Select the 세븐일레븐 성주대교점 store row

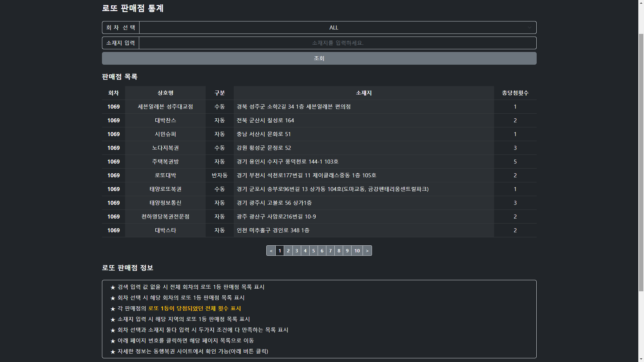coord(165,107)
